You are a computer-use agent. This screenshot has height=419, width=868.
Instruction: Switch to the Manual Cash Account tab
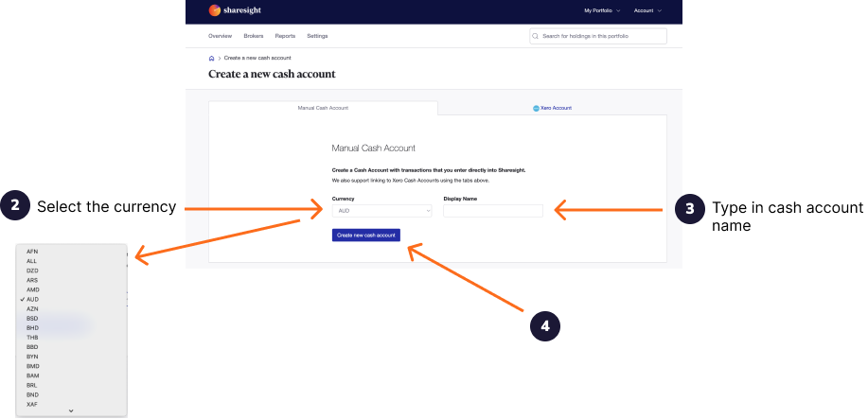[324, 108]
